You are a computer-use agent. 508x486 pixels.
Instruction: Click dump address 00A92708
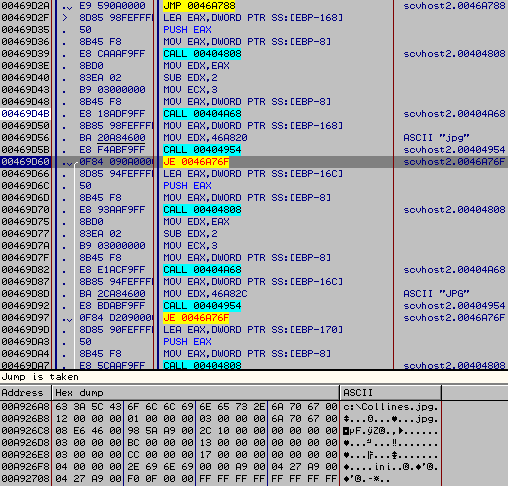25,479
